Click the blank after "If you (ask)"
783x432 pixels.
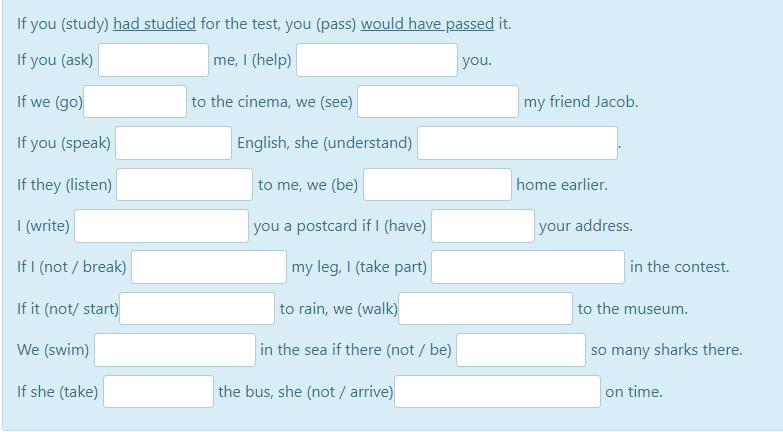[153, 60]
